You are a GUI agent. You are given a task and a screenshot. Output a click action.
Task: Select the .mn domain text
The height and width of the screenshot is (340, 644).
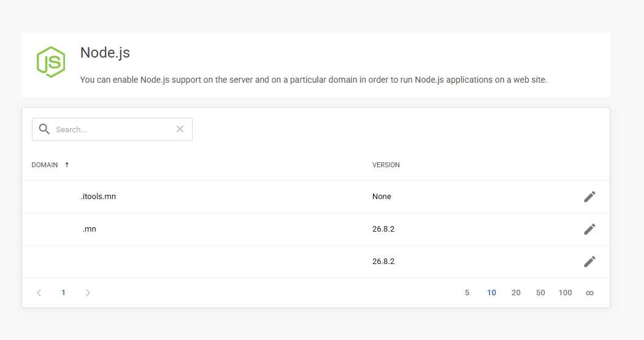[x=89, y=229]
